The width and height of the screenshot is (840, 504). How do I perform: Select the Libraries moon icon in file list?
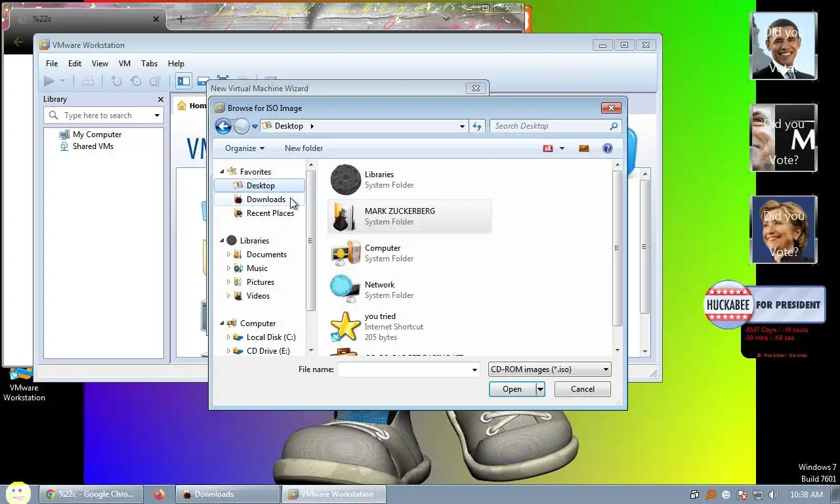click(x=345, y=180)
